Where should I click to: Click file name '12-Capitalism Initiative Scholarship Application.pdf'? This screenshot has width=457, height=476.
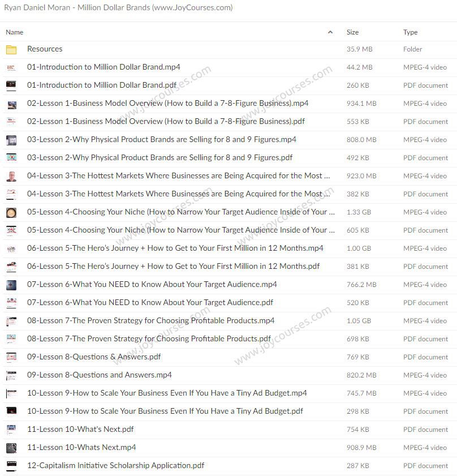(x=115, y=466)
